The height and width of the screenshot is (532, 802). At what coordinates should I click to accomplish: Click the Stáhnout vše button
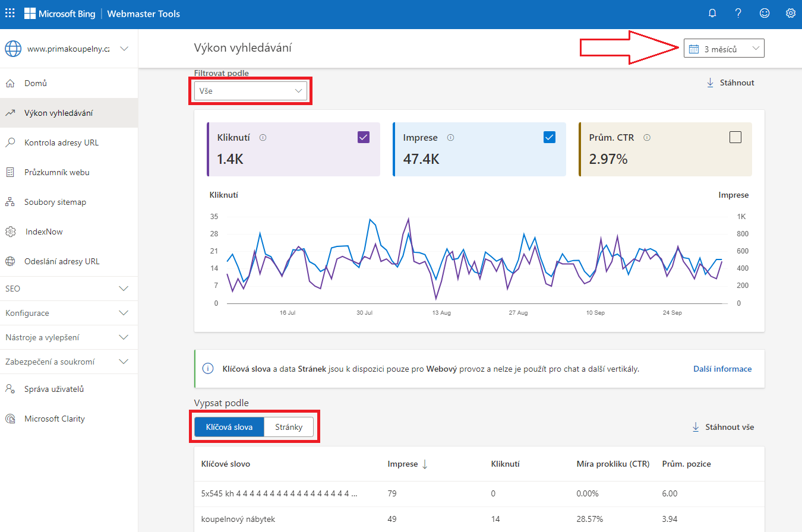[723, 427]
